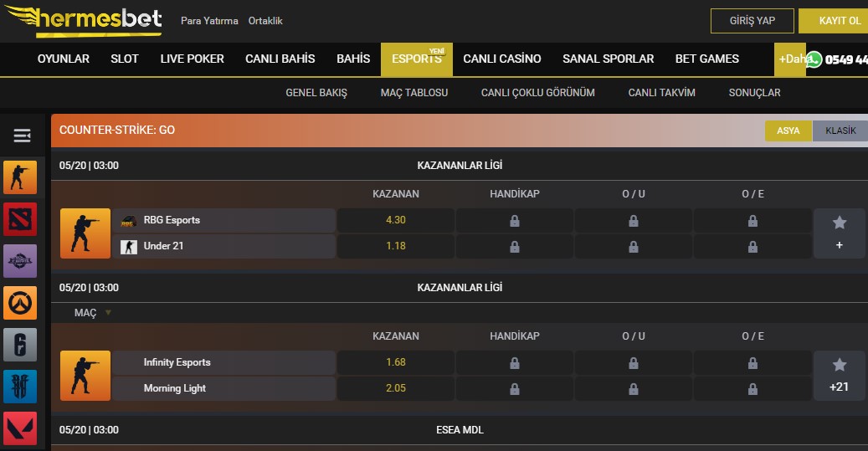The height and width of the screenshot is (451, 868).
Task: Go to CANLI TAKVİM tab
Action: pyautogui.click(x=661, y=93)
